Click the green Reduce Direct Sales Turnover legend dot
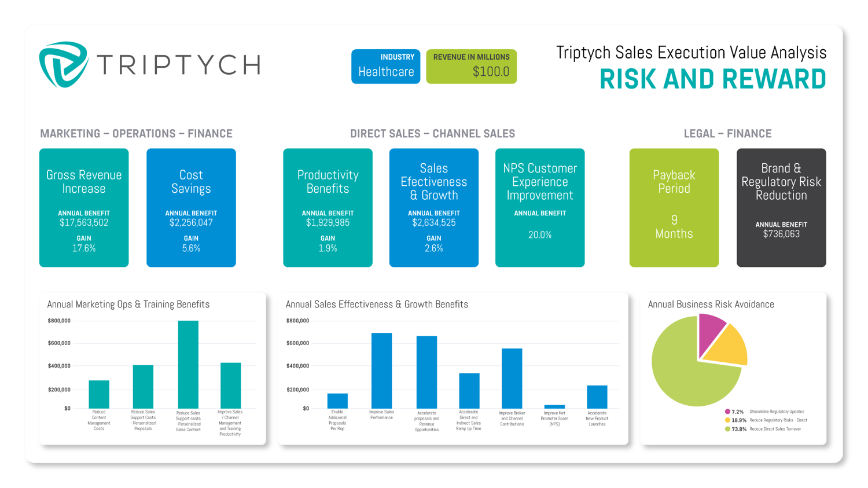Viewport: 868px width, 488px height. [x=727, y=429]
